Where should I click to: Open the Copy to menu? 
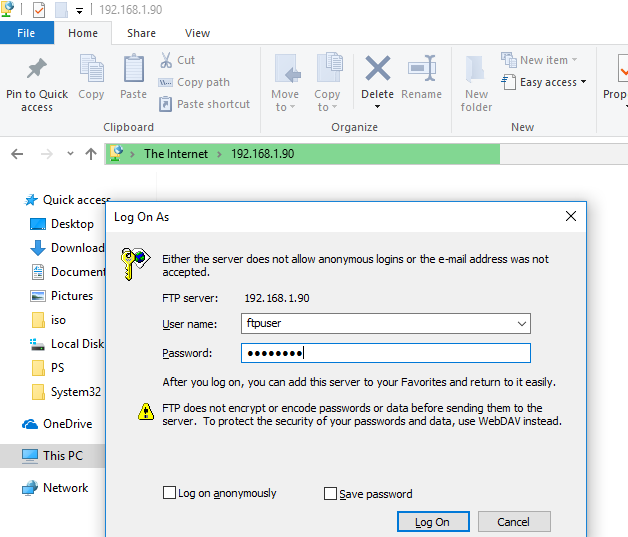(328, 83)
